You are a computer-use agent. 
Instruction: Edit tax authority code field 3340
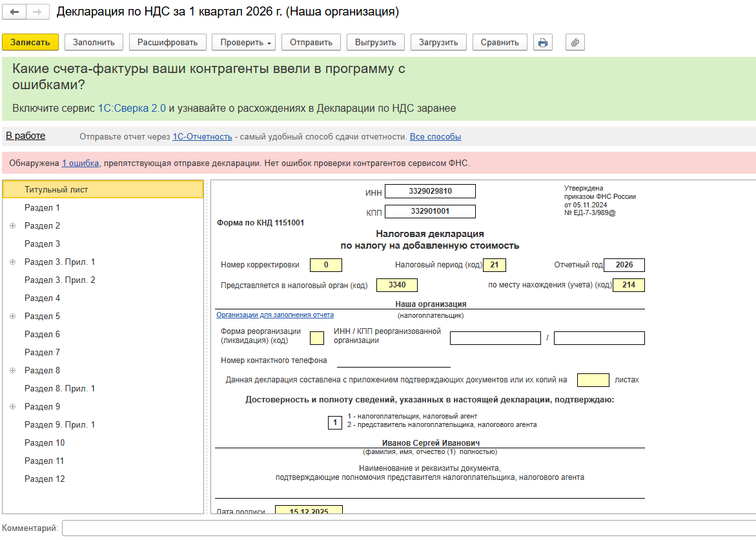397,286
